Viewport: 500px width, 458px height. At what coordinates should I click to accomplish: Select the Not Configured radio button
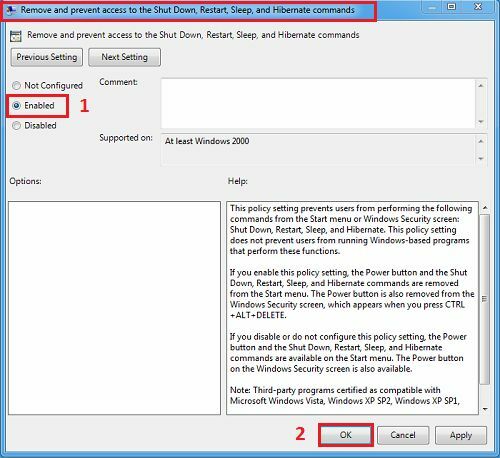pyautogui.click(x=16, y=86)
